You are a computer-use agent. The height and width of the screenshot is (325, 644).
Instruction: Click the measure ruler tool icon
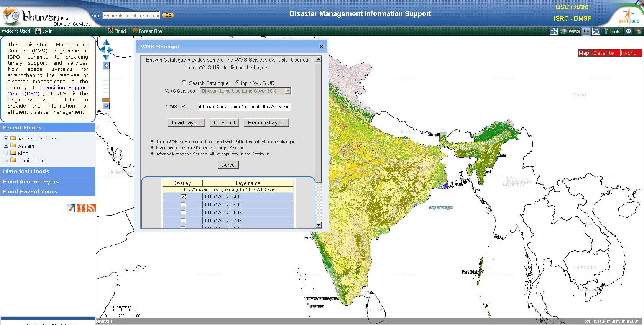pos(586,31)
